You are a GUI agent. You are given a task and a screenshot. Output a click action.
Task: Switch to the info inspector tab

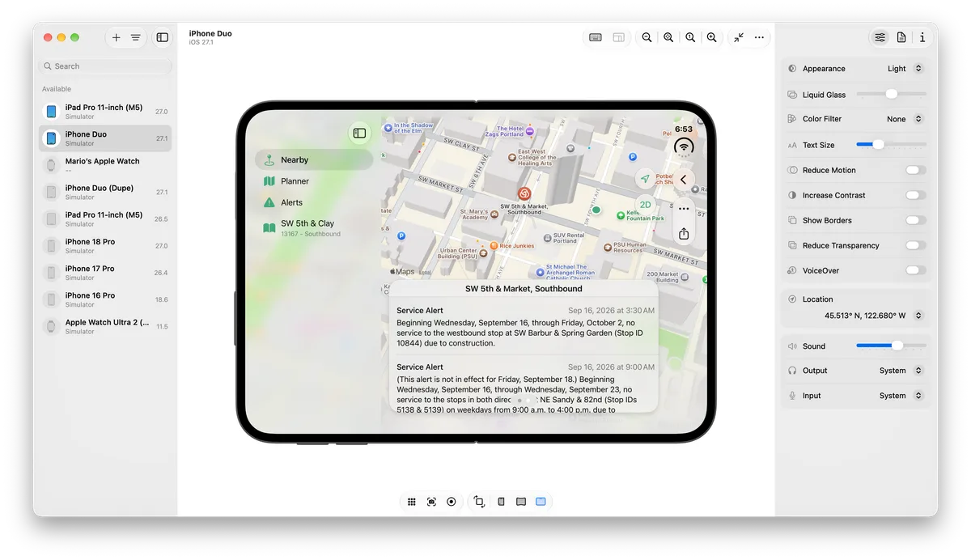coord(922,37)
